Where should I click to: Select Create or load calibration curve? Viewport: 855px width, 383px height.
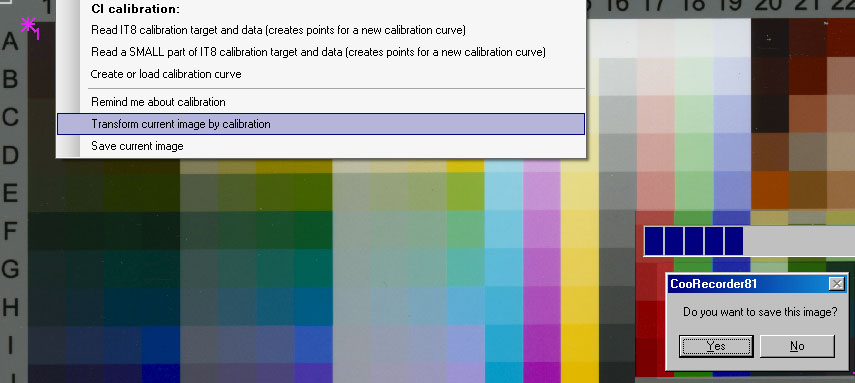click(321, 74)
